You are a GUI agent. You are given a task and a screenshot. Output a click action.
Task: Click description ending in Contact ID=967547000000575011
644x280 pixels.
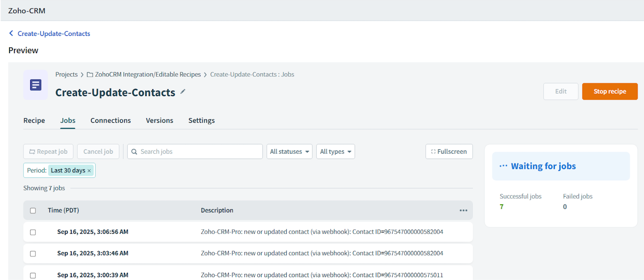click(x=322, y=275)
